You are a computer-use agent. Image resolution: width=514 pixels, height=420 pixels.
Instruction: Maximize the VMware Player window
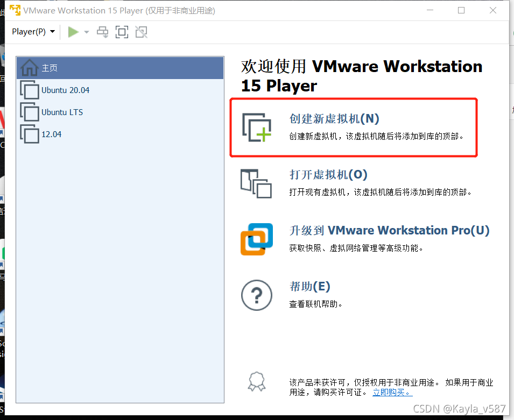pos(461,10)
